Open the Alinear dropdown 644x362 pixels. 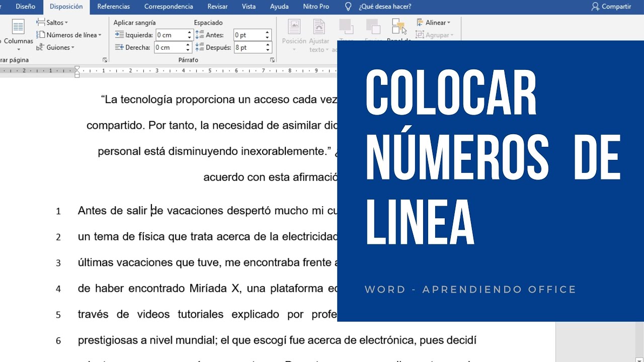[x=434, y=23]
